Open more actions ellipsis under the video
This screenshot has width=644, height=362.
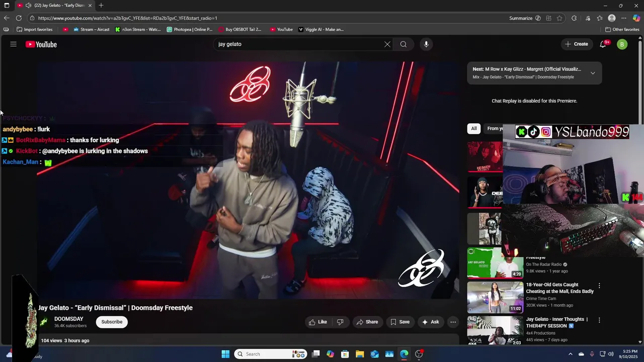[453, 322]
